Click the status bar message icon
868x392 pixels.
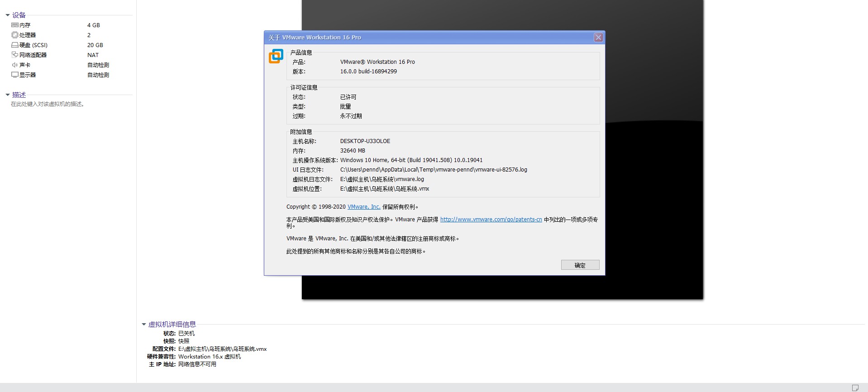pos(855,388)
